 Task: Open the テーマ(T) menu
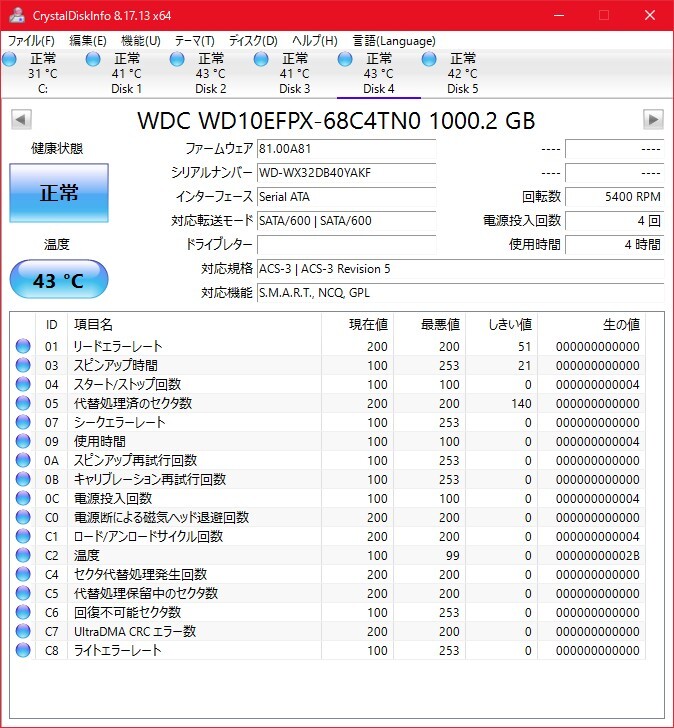pyautogui.click(x=194, y=41)
